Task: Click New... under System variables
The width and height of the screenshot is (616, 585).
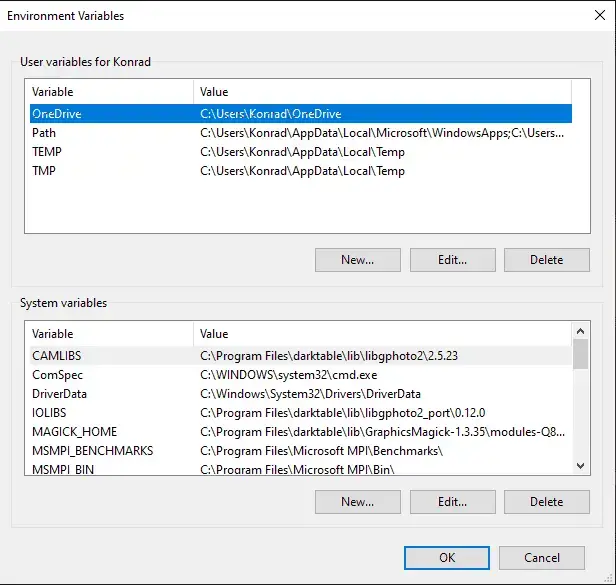Action: tap(358, 502)
